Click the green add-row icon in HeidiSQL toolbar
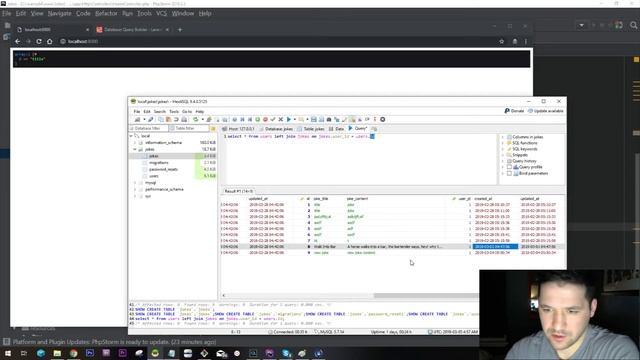This screenshot has width=640, height=360. click(258, 120)
